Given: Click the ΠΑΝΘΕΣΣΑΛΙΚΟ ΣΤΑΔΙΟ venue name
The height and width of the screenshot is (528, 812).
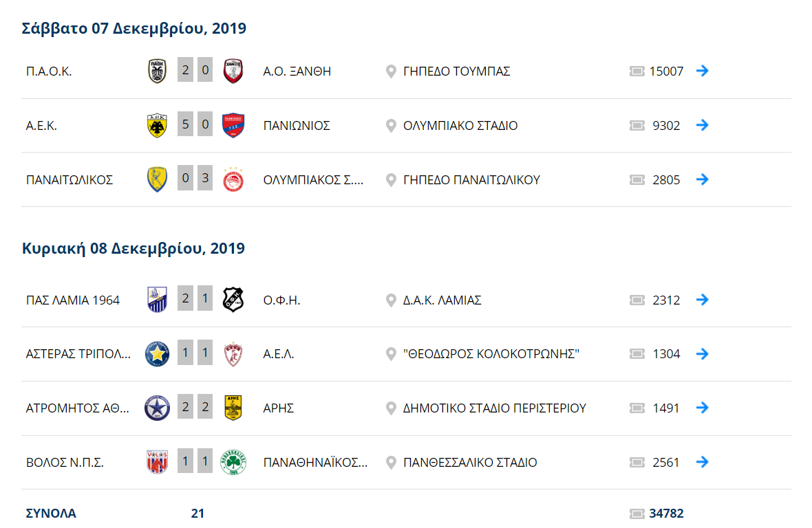Looking at the screenshot, I should (x=470, y=462).
